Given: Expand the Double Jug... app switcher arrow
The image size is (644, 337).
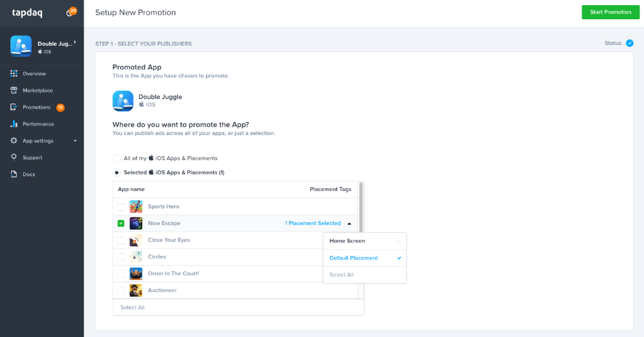Looking at the screenshot, I should click(75, 42).
